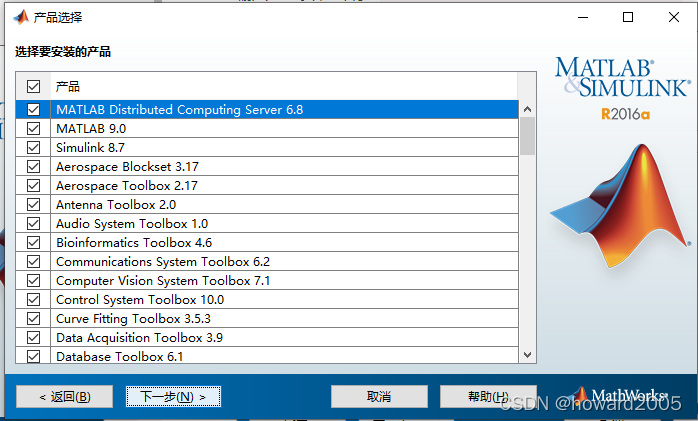Uncheck Computer Vision System Toolbox 7.1 checkbox
This screenshot has width=698, height=421.
click(33, 281)
